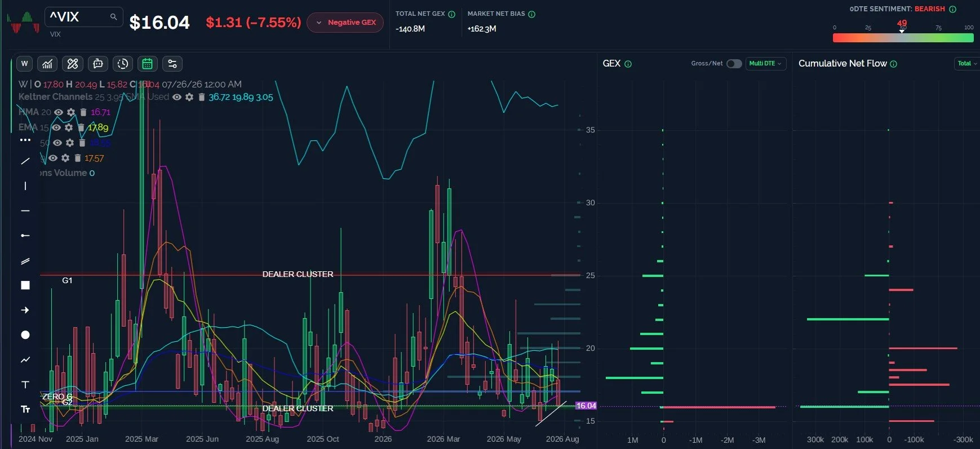Select the rectangle drawing tool
The image size is (980, 449).
pyautogui.click(x=25, y=285)
